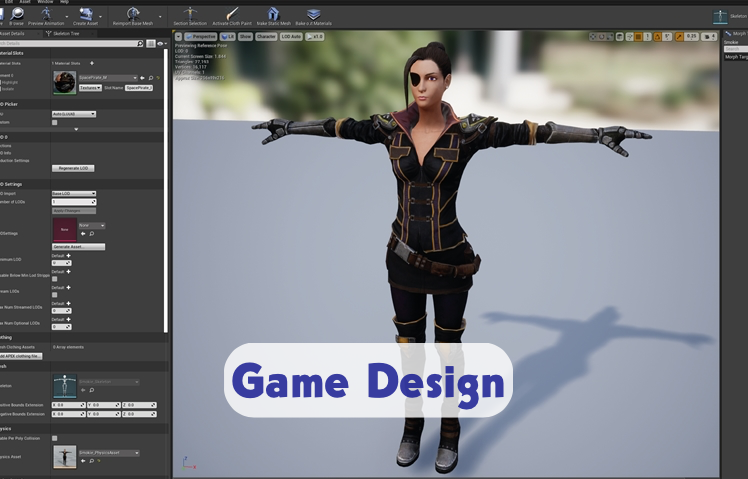Click the Smokie_Skeleton asset thumbnail
Screen dimensions: 748x479
tap(64, 386)
